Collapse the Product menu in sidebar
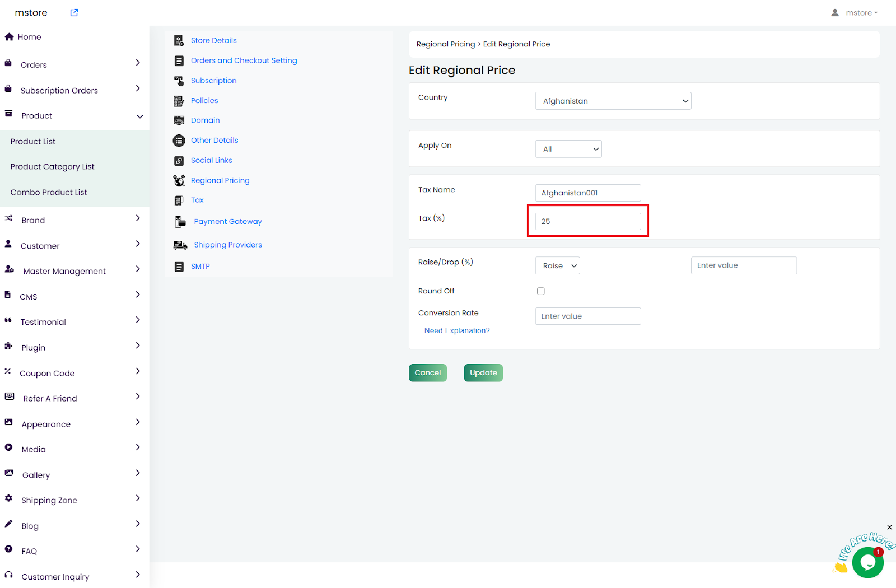Viewport: 896px width, 588px height. point(139,116)
